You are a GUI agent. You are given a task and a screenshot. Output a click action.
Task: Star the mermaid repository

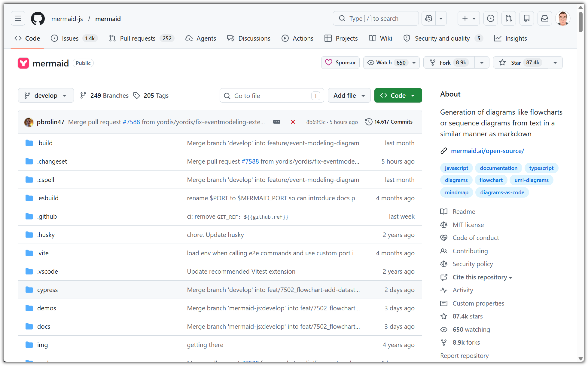(x=520, y=63)
